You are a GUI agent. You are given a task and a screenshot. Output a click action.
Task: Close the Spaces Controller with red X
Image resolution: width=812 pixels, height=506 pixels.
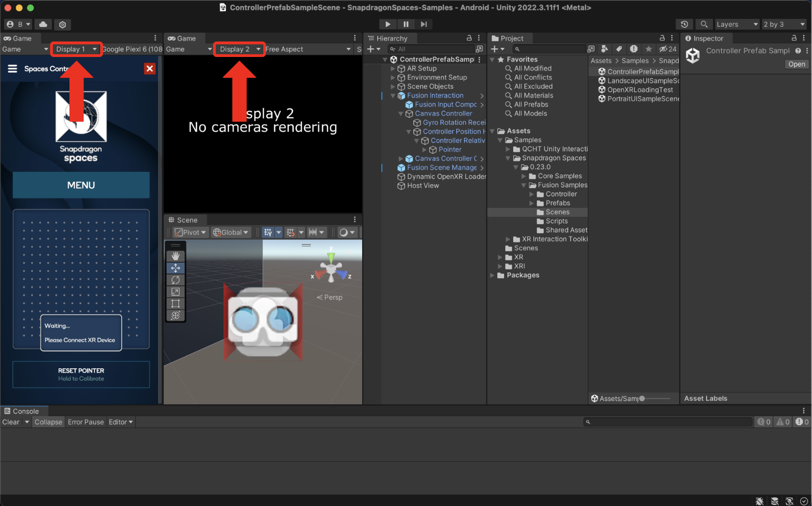point(150,68)
